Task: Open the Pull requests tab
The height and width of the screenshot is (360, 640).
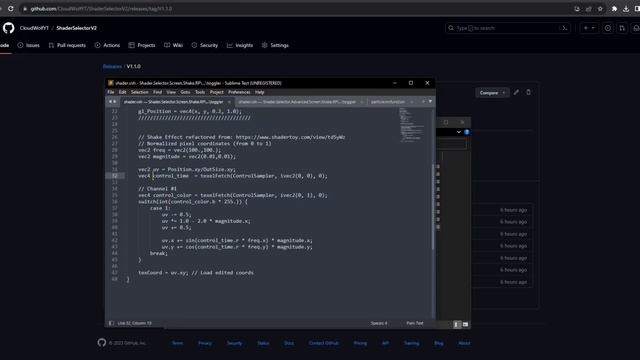Action: click(x=67, y=45)
